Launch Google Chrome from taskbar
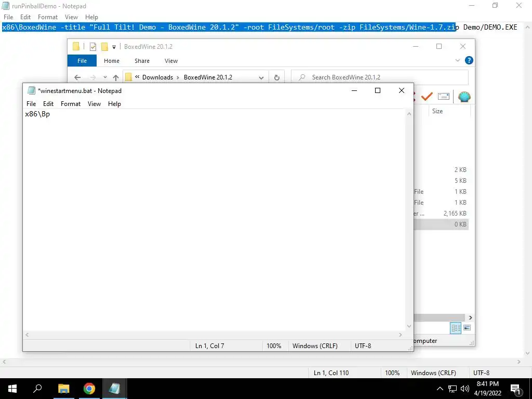 [x=89, y=389]
